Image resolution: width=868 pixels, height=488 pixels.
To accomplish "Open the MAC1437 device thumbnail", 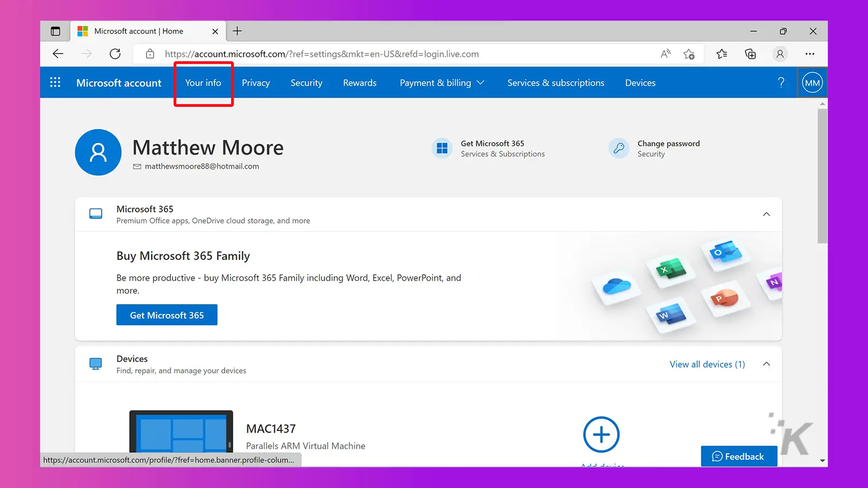I will click(x=181, y=432).
